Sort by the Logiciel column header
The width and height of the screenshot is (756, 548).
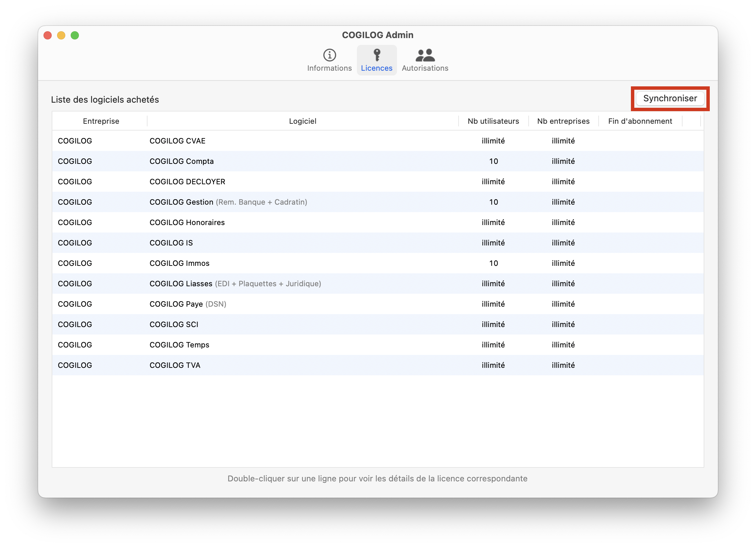(x=303, y=121)
